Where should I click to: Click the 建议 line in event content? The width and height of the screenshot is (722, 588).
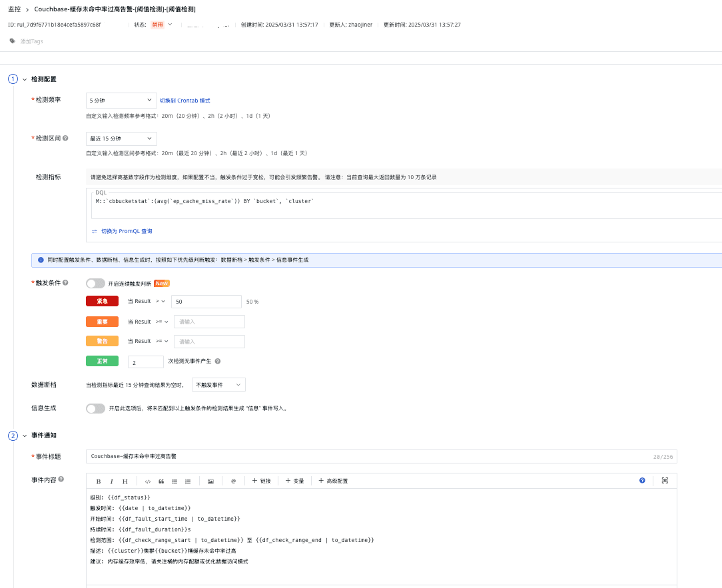[x=169, y=562]
